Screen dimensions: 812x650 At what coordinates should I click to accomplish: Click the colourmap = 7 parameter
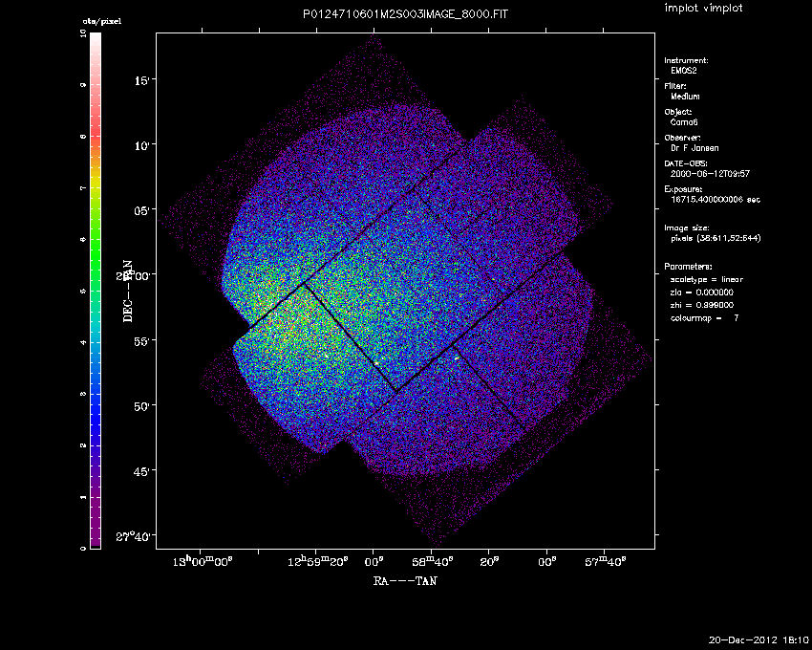pos(705,316)
